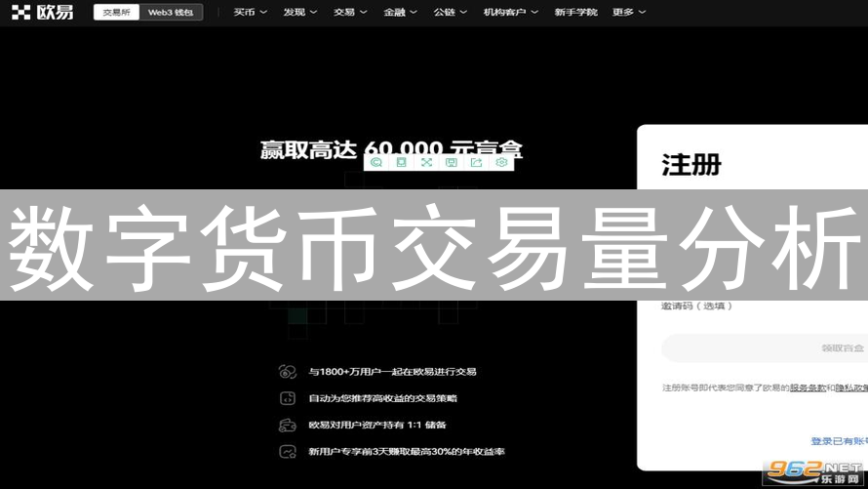868x489 pixels.
Task: Expand the 公链 dropdown menu
Action: point(450,12)
